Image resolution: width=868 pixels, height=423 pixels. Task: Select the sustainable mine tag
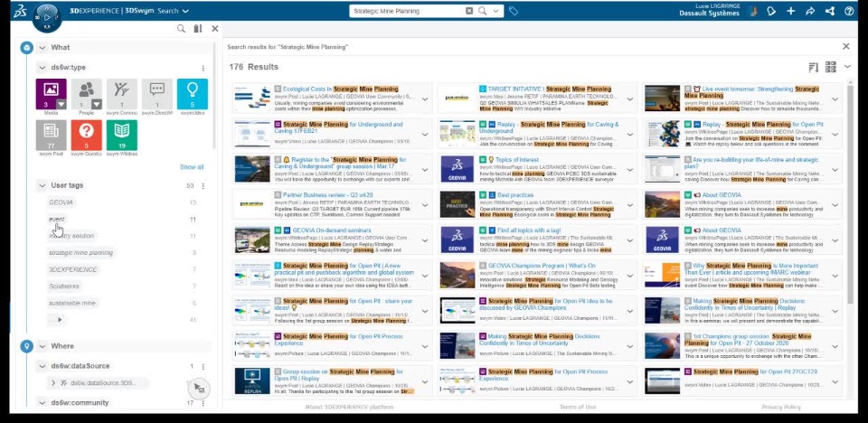tap(72, 303)
